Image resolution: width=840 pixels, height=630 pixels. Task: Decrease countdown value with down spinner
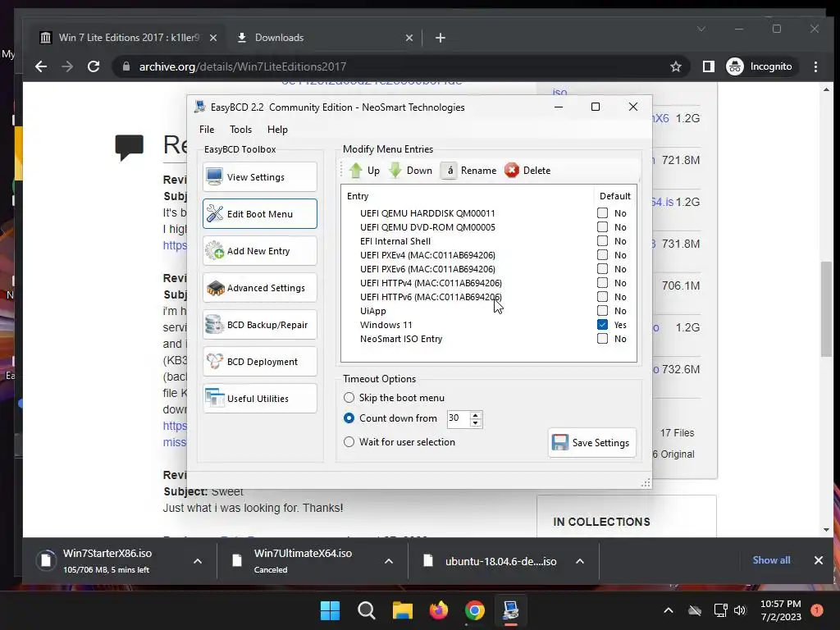click(476, 422)
